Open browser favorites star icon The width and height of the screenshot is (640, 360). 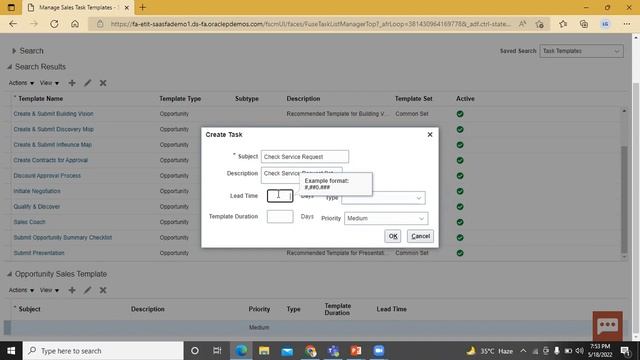click(x=563, y=24)
